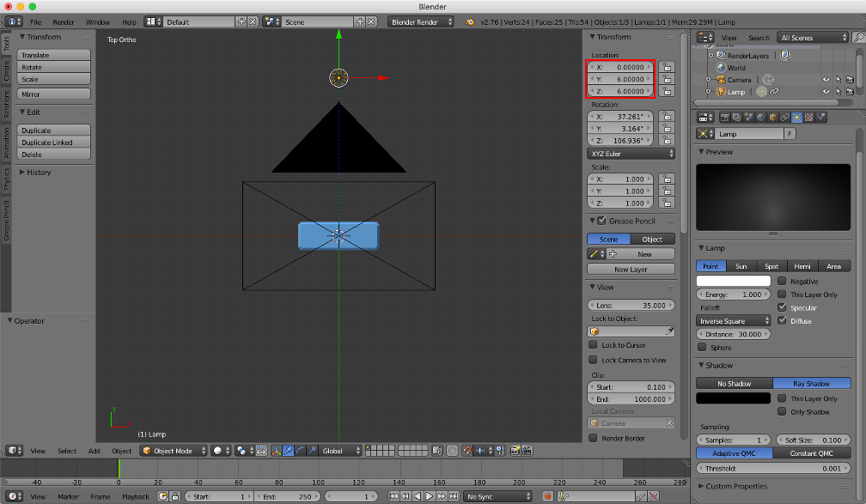Click the World globe icon in outliner
Screen dimensions: 866x504
pos(721,67)
